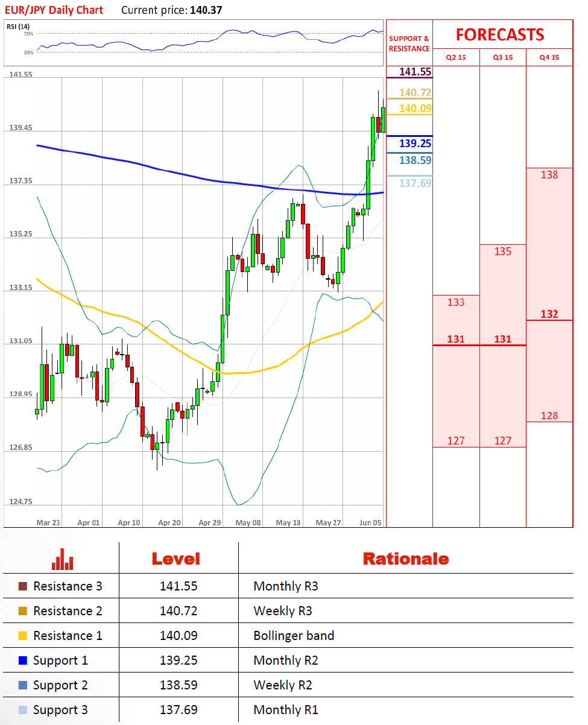Image resolution: width=588 pixels, height=725 pixels.
Task: Select the 'Q4 15' forecast column header
Action: pyautogui.click(x=549, y=58)
